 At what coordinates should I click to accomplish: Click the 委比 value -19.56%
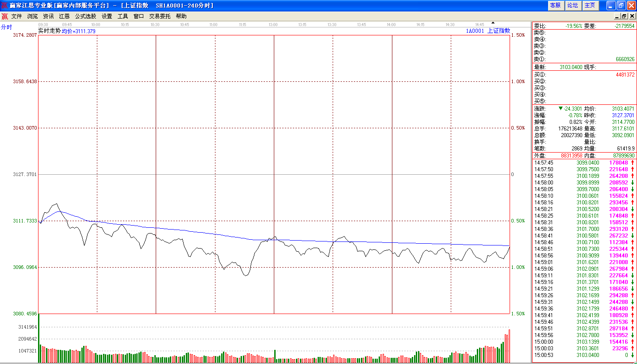574,26
